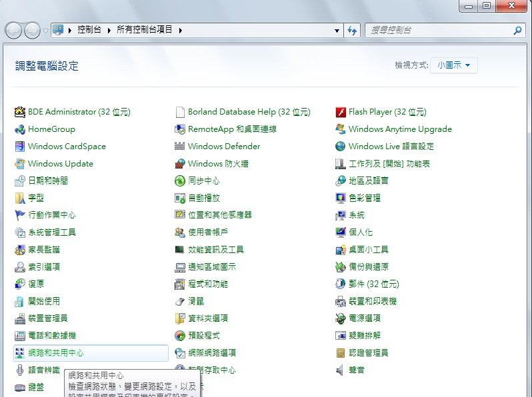Screen dimensions: 532x397
Task: Expand the address bar history dropdown arrow
Action: click(x=337, y=31)
